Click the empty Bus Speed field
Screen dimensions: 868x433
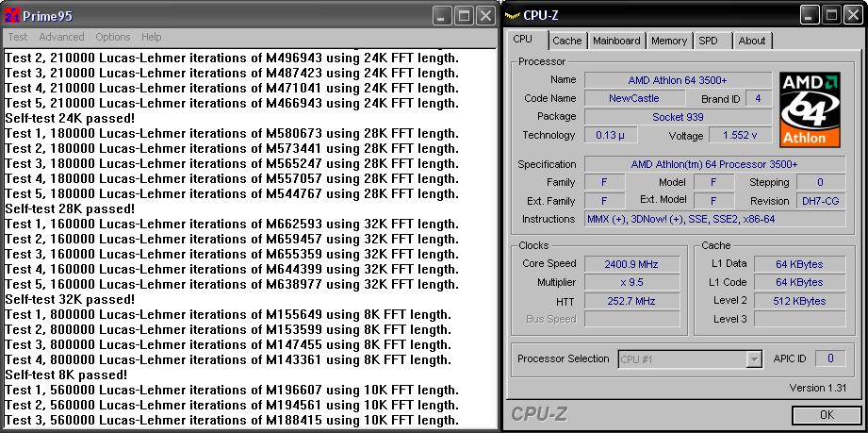click(631, 319)
